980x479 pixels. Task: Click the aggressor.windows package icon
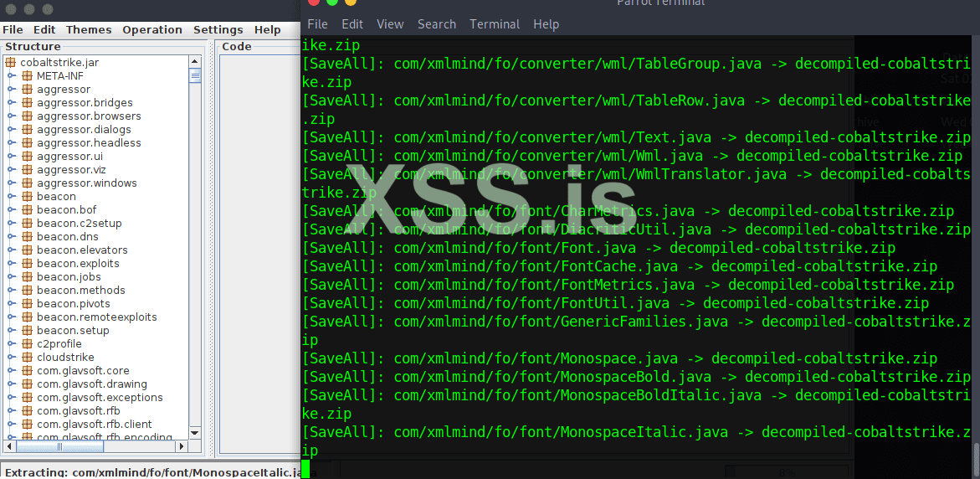click(x=26, y=183)
